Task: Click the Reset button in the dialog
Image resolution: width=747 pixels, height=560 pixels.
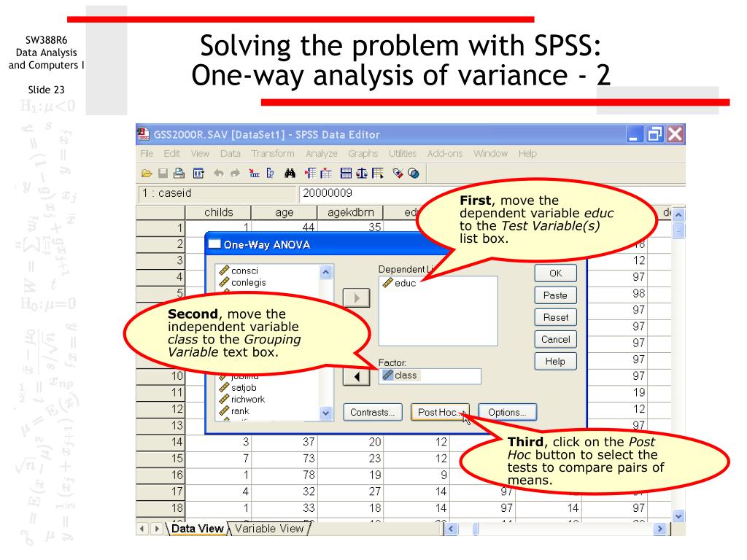Action: click(x=555, y=317)
